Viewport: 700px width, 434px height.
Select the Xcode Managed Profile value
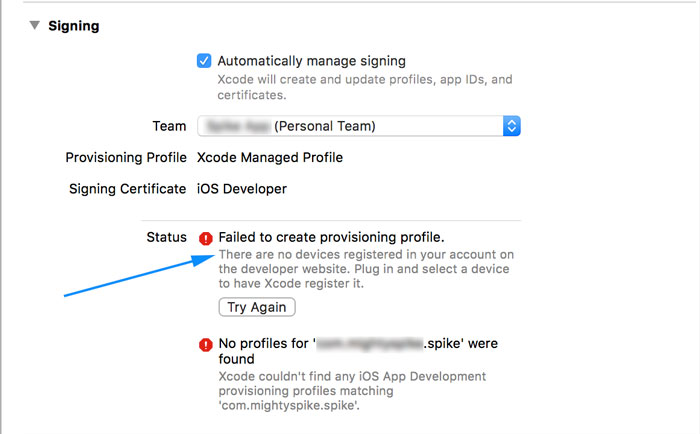(x=270, y=157)
